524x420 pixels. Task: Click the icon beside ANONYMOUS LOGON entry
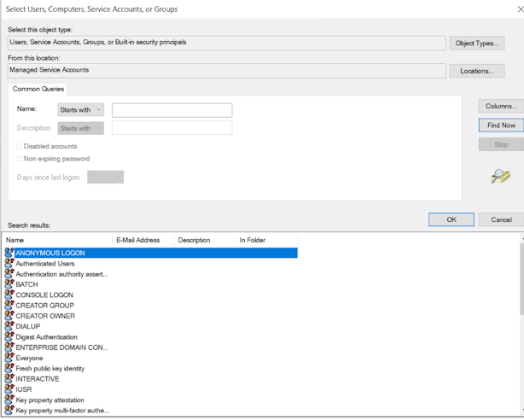9,253
